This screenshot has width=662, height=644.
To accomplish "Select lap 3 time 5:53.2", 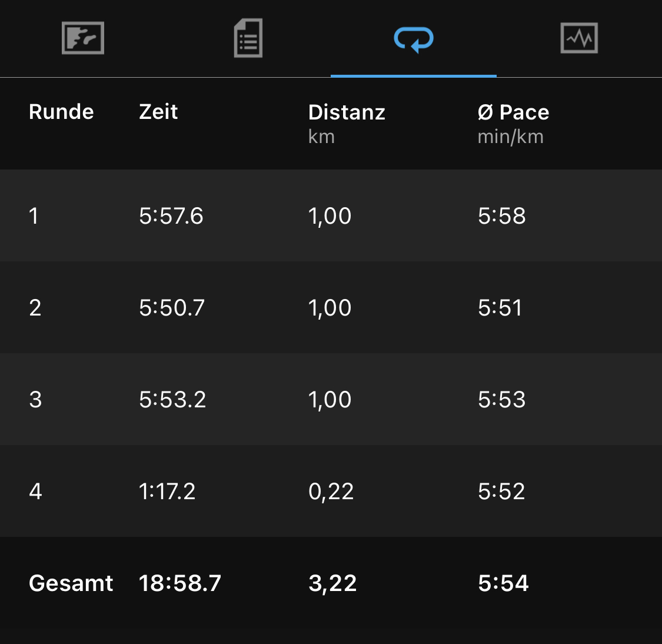I will click(172, 400).
